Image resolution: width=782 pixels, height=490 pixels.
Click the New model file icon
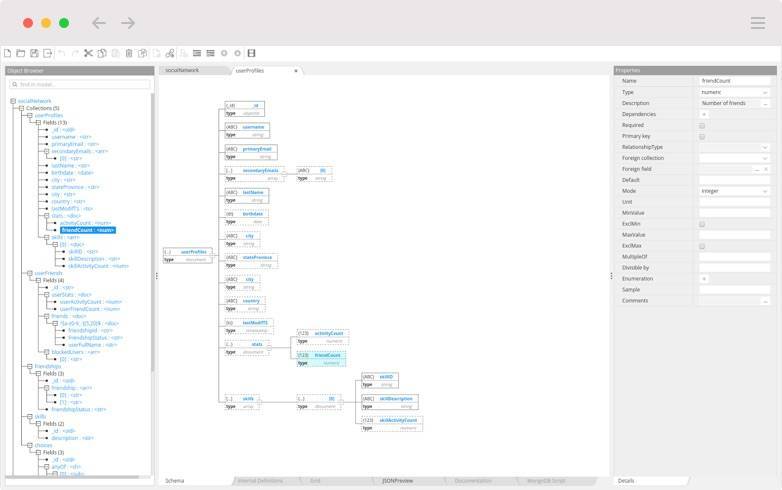[x=7, y=53]
